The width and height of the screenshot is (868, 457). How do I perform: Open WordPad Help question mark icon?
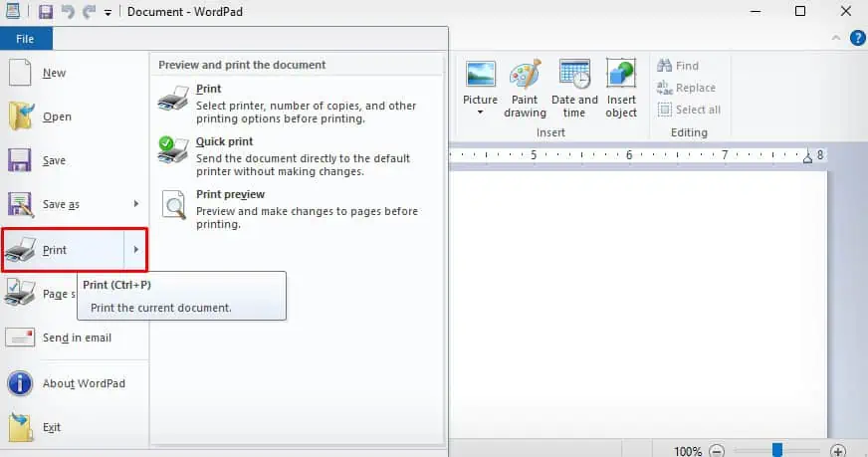857,38
